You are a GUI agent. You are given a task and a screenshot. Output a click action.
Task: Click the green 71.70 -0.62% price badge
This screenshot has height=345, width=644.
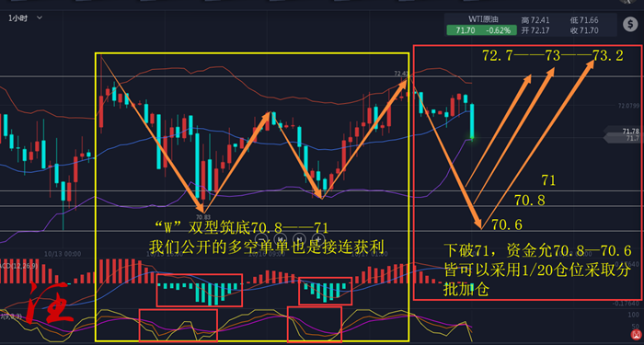pos(478,30)
